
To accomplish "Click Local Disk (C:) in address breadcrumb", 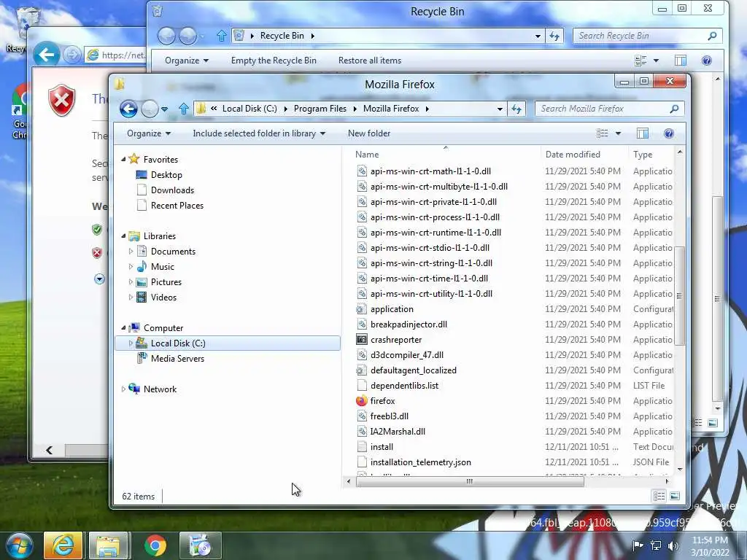I will point(249,109).
